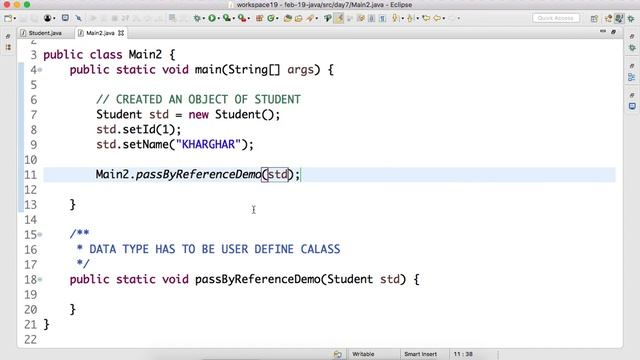The width and height of the screenshot is (640, 360).
Task: Click the Run External Tools icon
Action: click(x=242, y=18)
